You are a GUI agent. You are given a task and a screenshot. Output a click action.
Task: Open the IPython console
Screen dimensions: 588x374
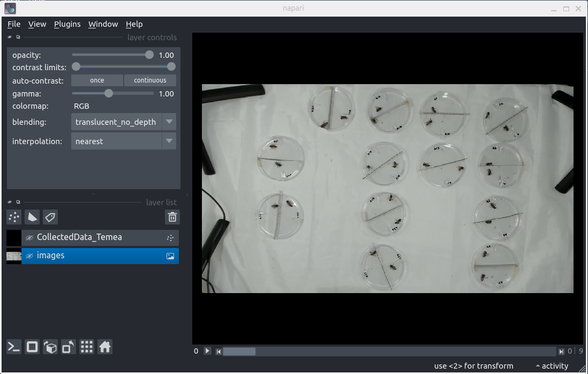click(14, 347)
